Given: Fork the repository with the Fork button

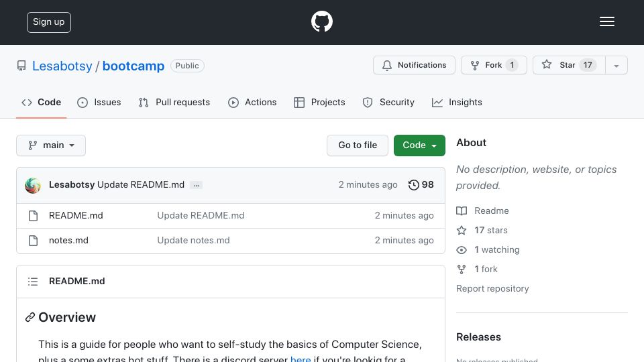Looking at the screenshot, I should (x=494, y=65).
